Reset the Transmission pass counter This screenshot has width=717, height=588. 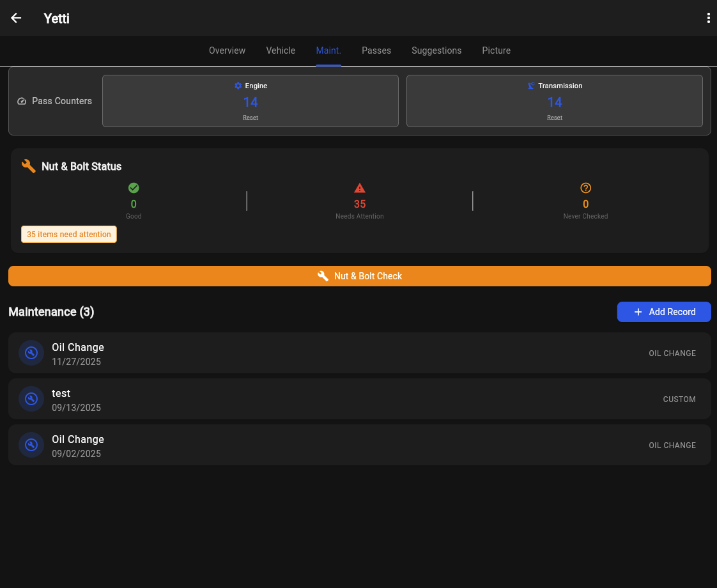click(x=555, y=118)
